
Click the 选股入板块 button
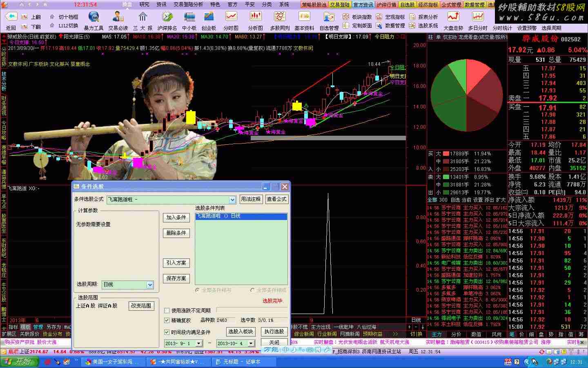pos(241,332)
